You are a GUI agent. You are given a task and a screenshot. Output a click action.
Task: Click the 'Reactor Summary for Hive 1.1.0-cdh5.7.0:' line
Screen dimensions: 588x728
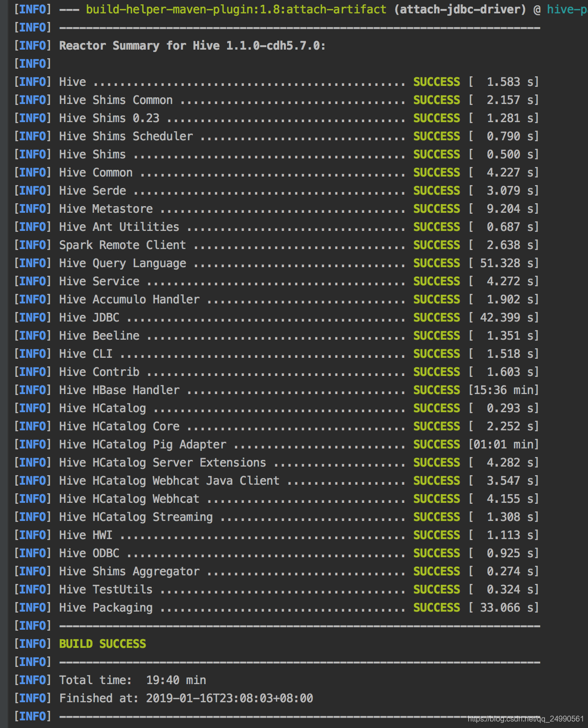(192, 46)
